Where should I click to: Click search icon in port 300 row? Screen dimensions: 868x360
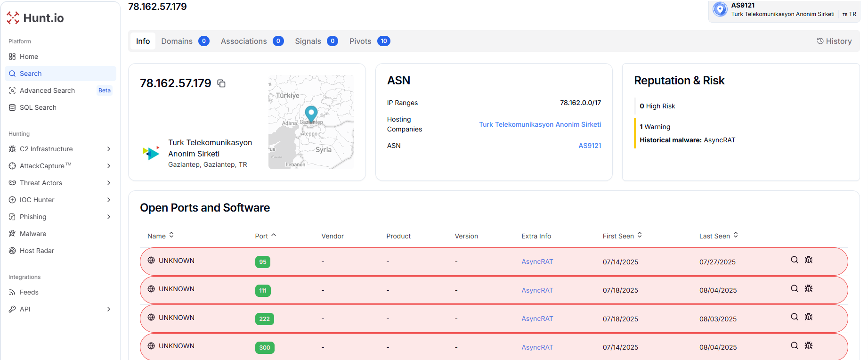(795, 345)
